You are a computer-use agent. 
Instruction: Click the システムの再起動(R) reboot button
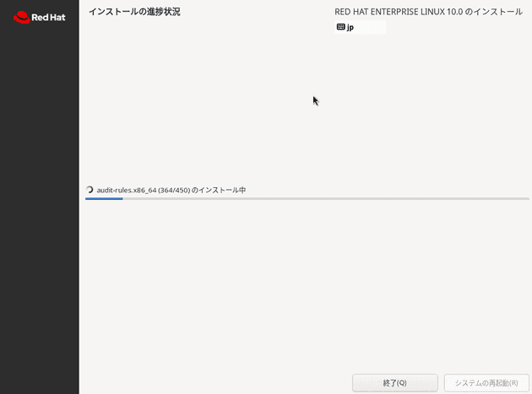coord(486,383)
